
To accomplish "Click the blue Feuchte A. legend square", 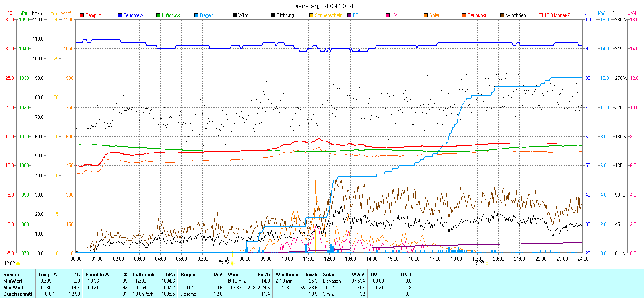I will [120, 15].
